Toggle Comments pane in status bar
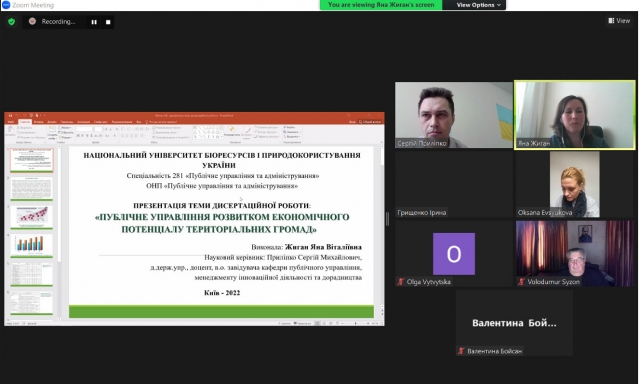Viewport: 640px width, 384px height. click(302, 324)
